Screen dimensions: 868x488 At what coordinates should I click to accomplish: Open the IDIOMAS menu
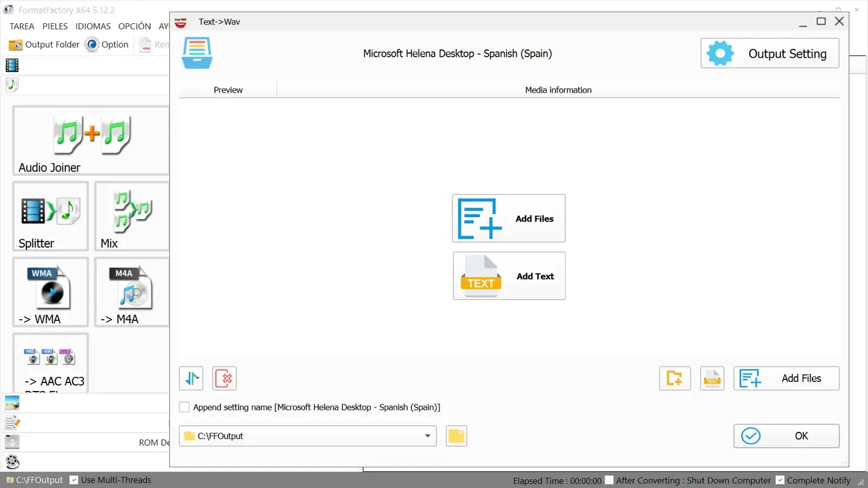93,26
